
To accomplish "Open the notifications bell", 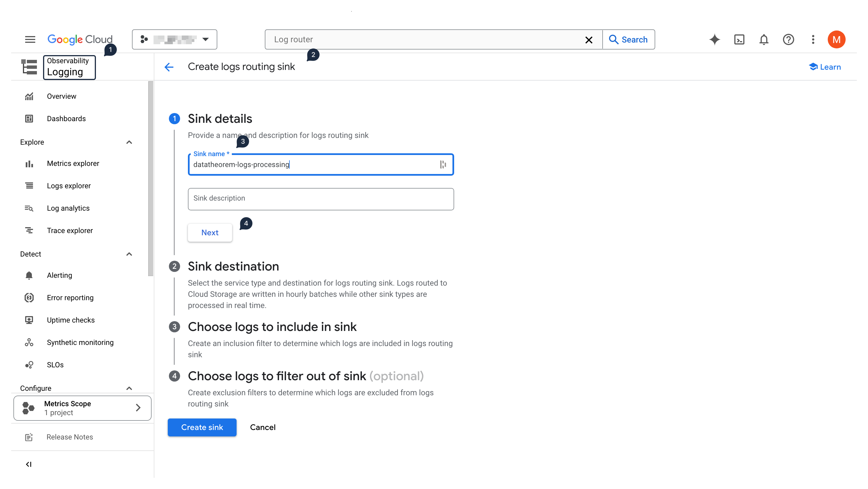I will coord(764,39).
